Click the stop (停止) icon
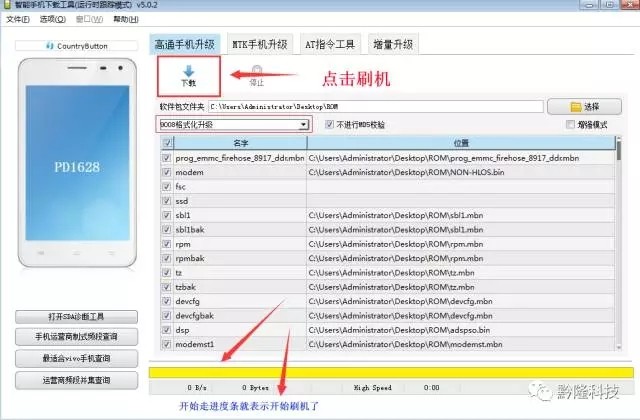 tap(257, 71)
